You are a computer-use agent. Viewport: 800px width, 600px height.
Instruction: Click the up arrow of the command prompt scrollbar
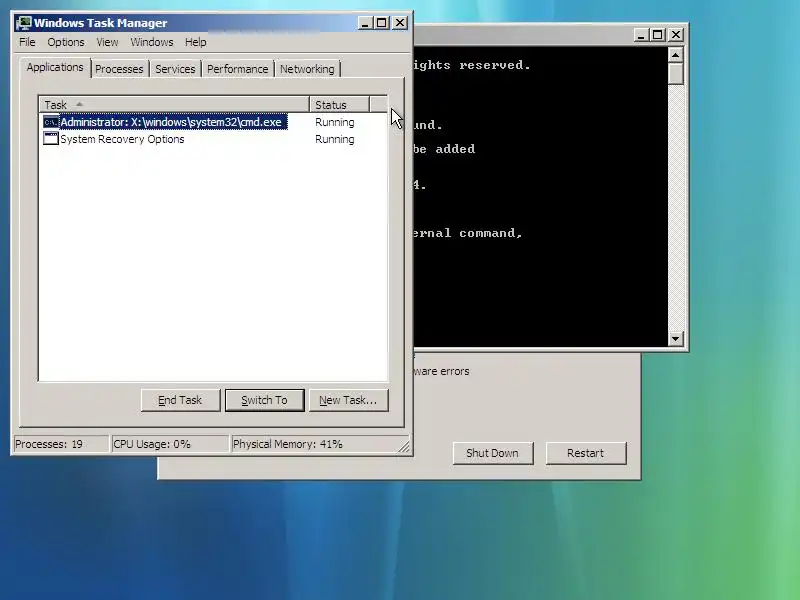point(676,55)
